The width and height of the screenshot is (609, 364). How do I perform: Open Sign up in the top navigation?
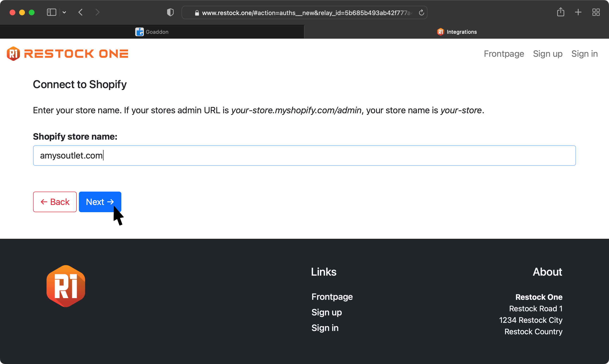pyautogui.click(x=548, y=54)
